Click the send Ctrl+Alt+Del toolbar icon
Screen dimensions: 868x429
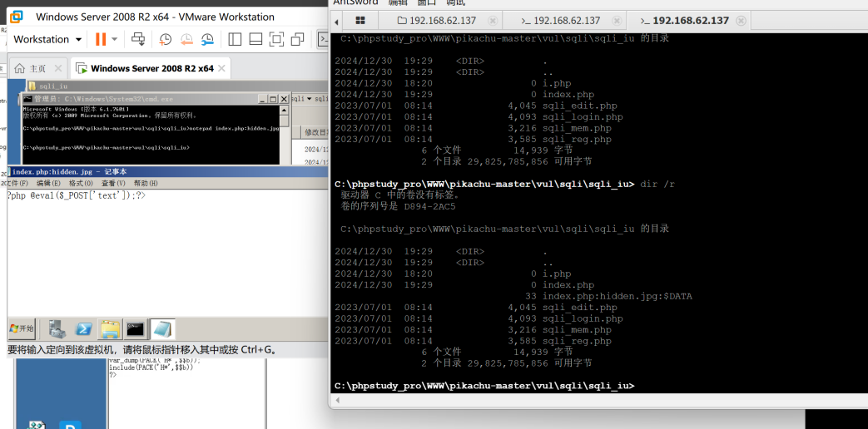(138, 39)
